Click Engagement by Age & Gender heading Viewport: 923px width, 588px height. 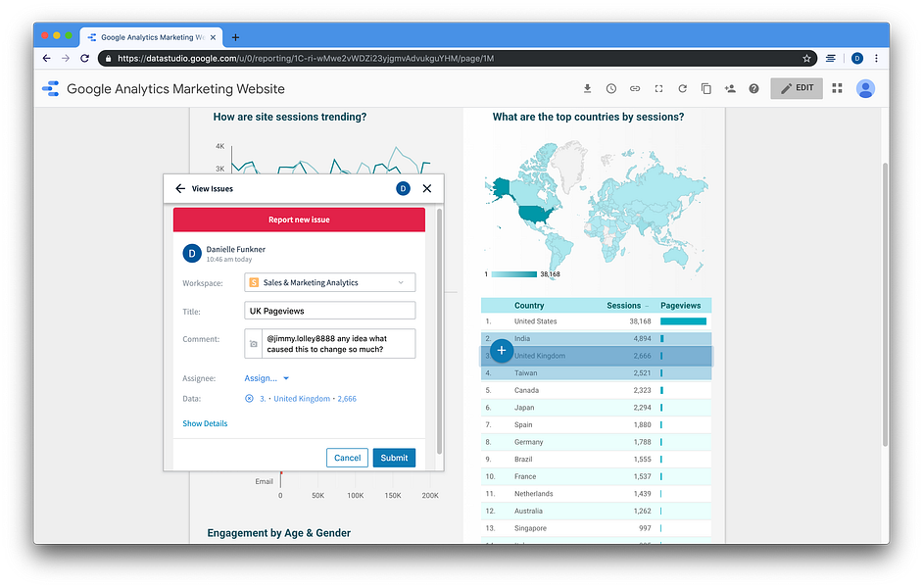(278, 533)
